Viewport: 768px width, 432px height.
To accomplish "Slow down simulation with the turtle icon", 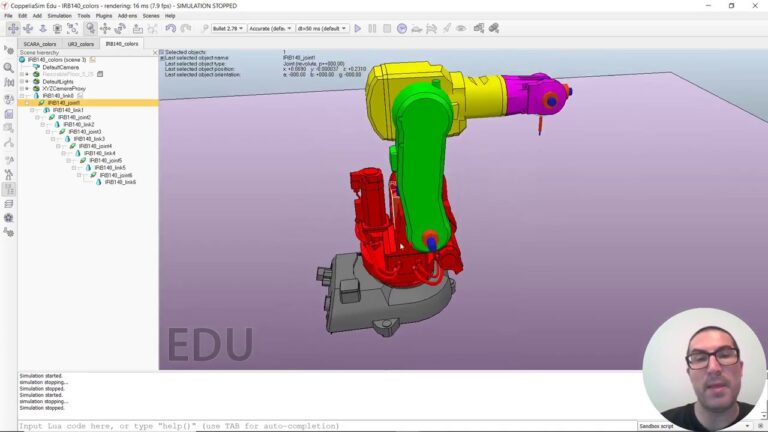I will (x=416, y=28).
